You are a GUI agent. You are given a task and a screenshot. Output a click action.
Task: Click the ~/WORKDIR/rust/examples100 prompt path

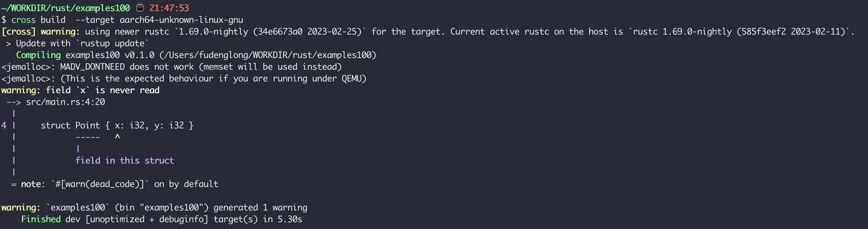tap(66, 8)
